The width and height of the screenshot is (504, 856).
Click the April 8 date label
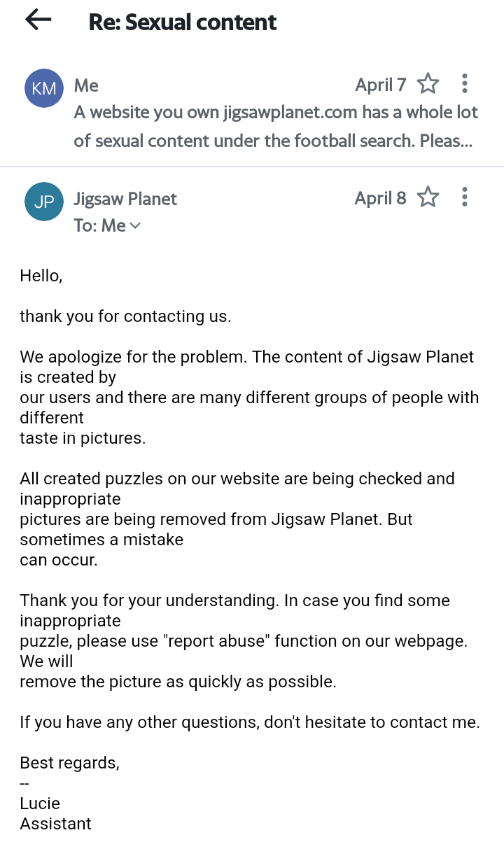[x=380, y=198]
